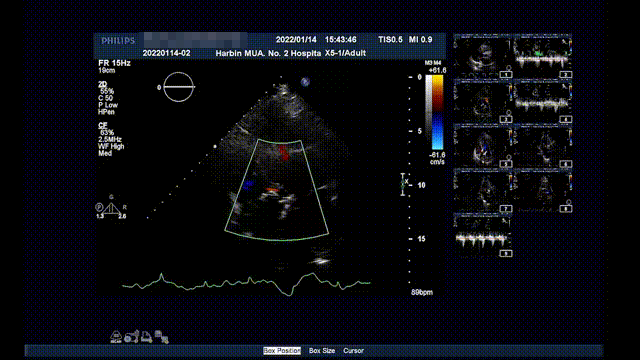
Task: Open thumbnail number 8
Action: [x=542, y=191]
